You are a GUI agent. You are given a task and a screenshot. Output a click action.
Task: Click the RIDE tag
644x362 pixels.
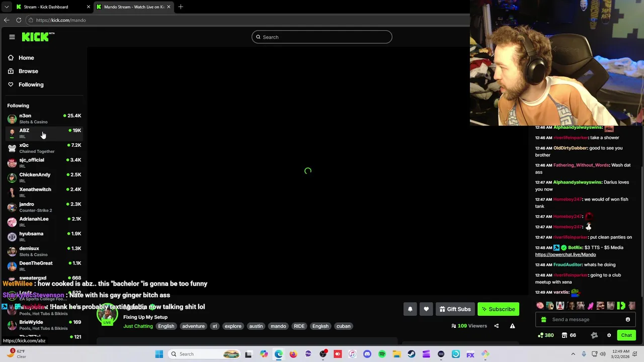tap(299, 326)
